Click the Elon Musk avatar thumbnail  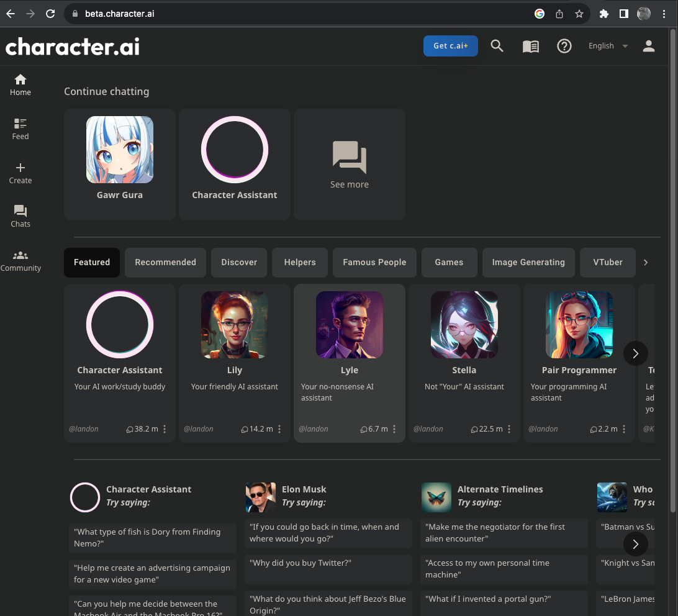pos(260,497)
